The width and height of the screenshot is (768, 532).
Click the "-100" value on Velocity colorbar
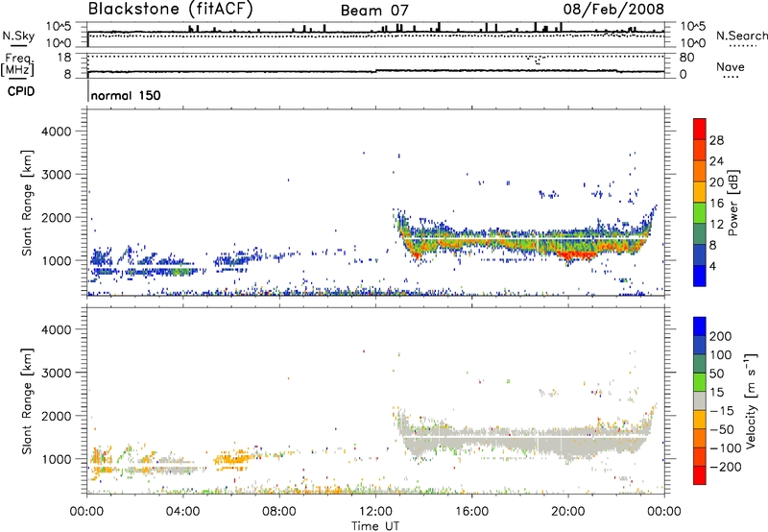pyautogui.click(x=726, y=448)
